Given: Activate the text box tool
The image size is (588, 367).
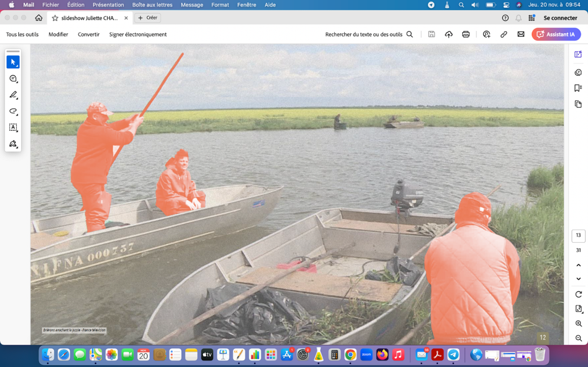Looking at the screenshot, I should pyautogui.click(x=13, y=127).
